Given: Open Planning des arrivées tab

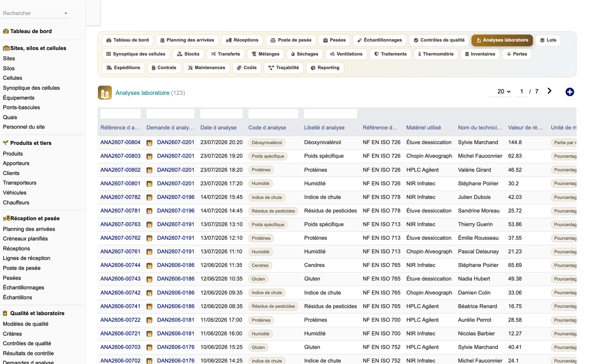Looking at the screenshot, I should coord(187,40).
